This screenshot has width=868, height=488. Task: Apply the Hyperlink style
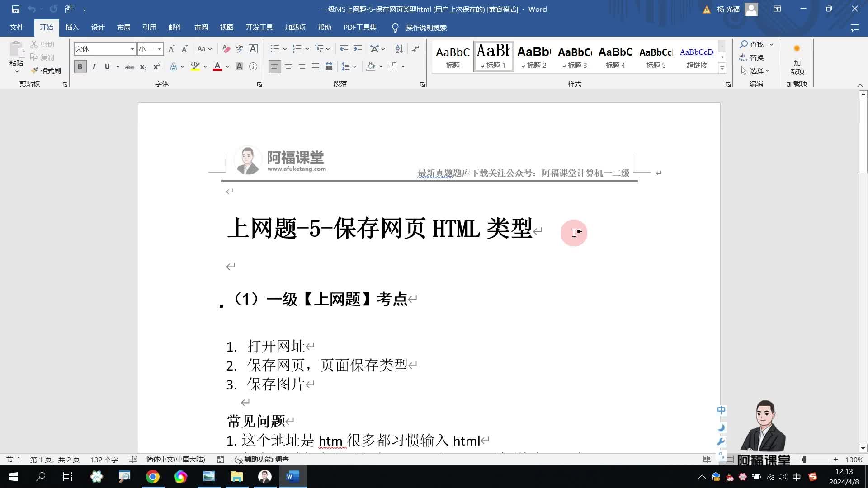[x=697, y=56]
